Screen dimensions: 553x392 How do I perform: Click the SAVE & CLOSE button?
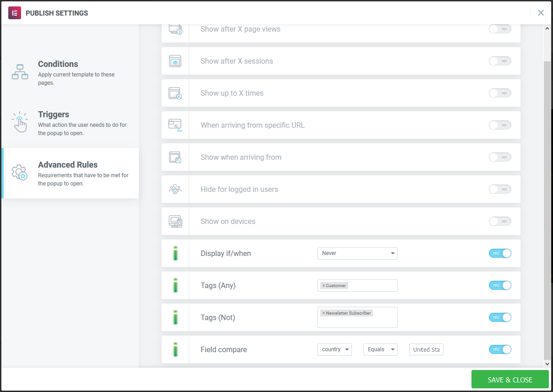pyautogui.click(x=510, y=379)
